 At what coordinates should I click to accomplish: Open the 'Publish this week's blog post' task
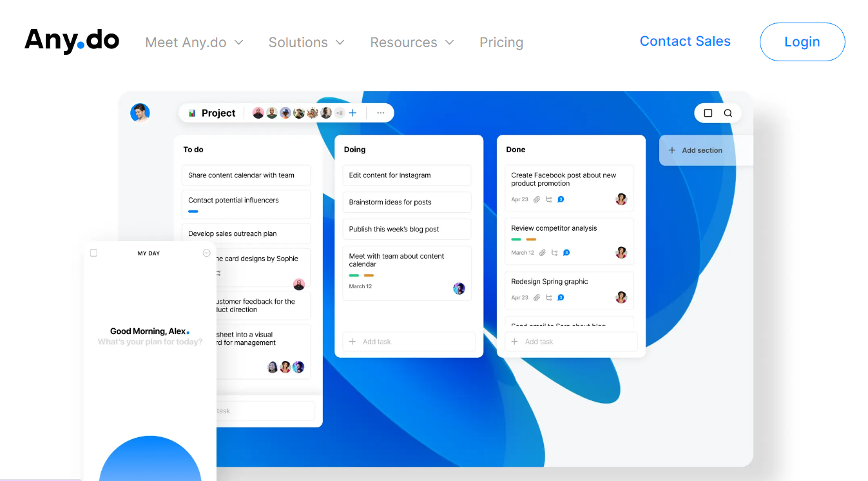click(407, 229)
